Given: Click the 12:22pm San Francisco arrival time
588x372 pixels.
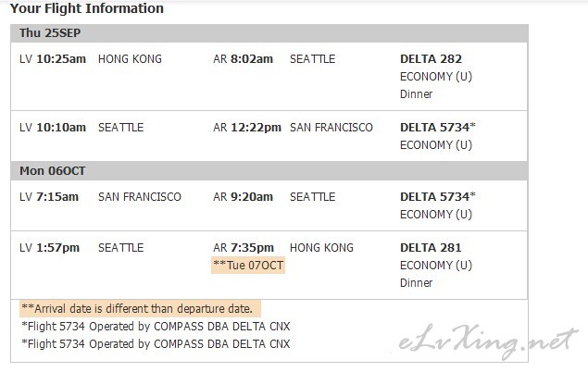Looking at the screenshot, I should click(x=256, y=128).
